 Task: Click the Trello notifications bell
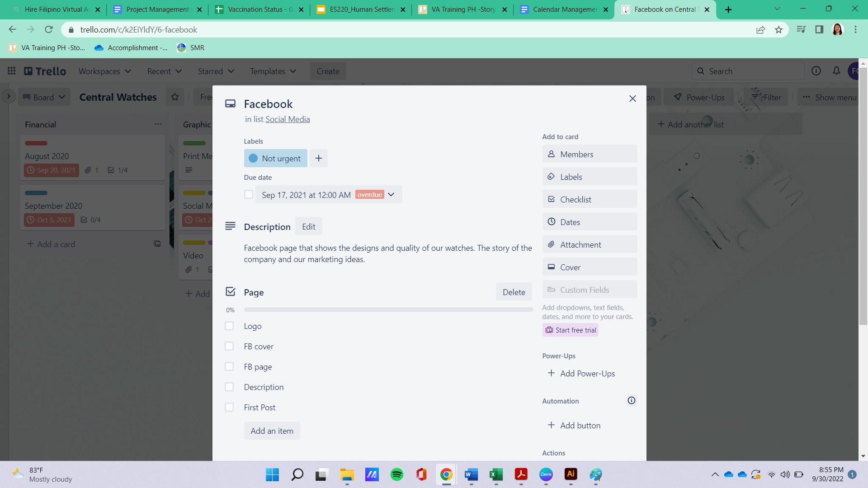click(836, 71)
